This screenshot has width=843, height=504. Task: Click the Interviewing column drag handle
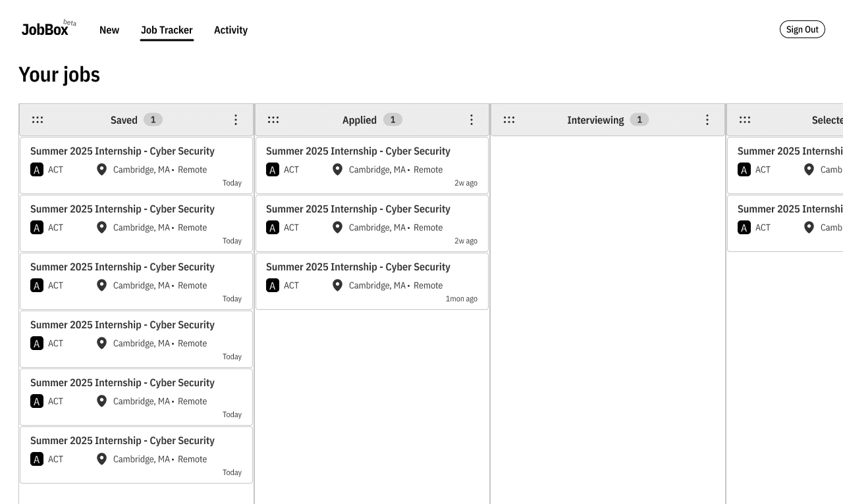pyautogui.click(x=509, y=120)
